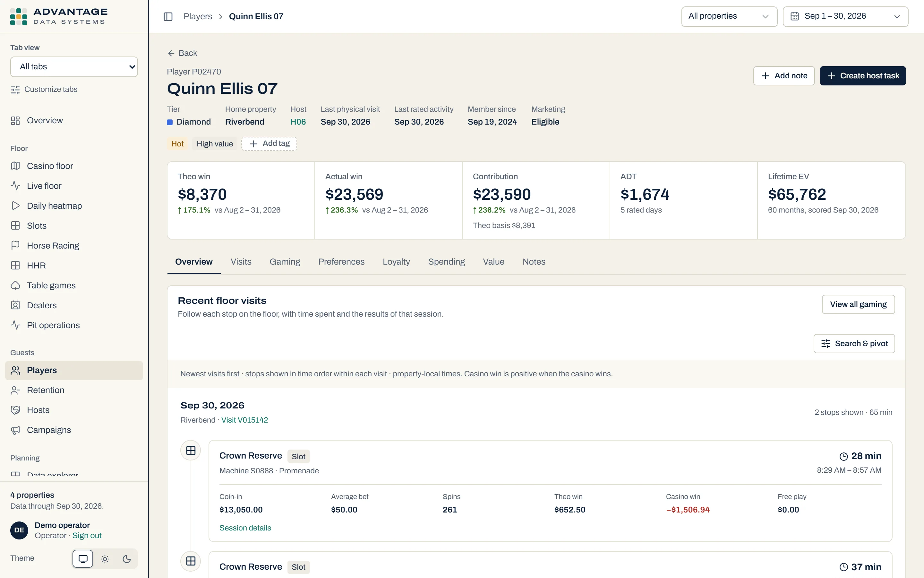The width and height of the screenshot is (924, 578).
Task: Switch to the Spending tab
Action: pos(446,262)
